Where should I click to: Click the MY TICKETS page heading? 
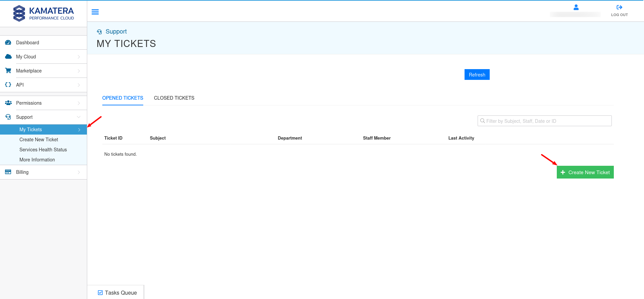click(x=126, y=44)
